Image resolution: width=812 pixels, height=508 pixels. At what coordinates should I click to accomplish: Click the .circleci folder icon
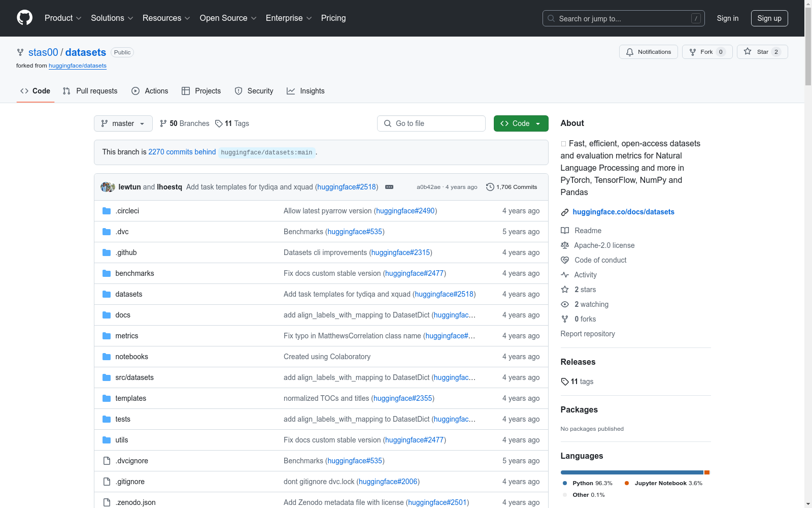point(107,211)
